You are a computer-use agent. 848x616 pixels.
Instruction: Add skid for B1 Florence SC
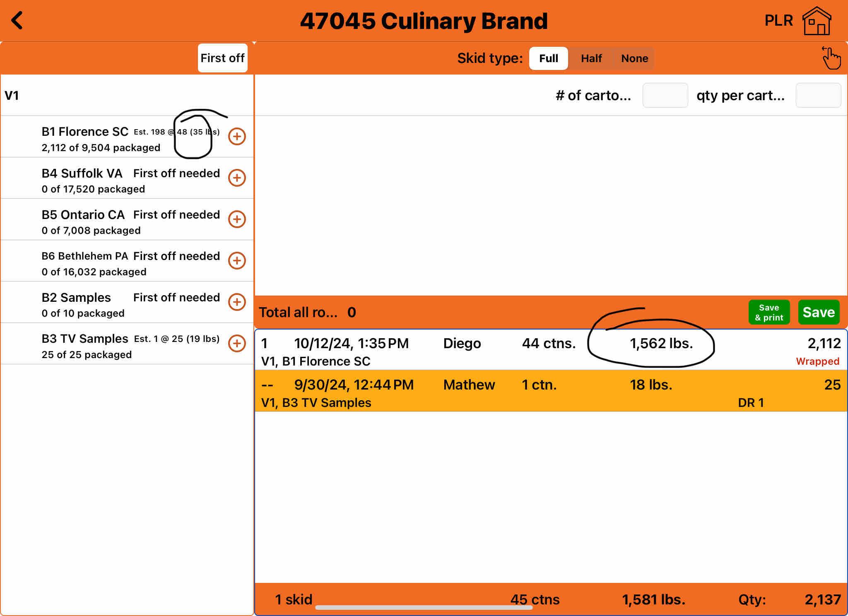tap(237, 136)
